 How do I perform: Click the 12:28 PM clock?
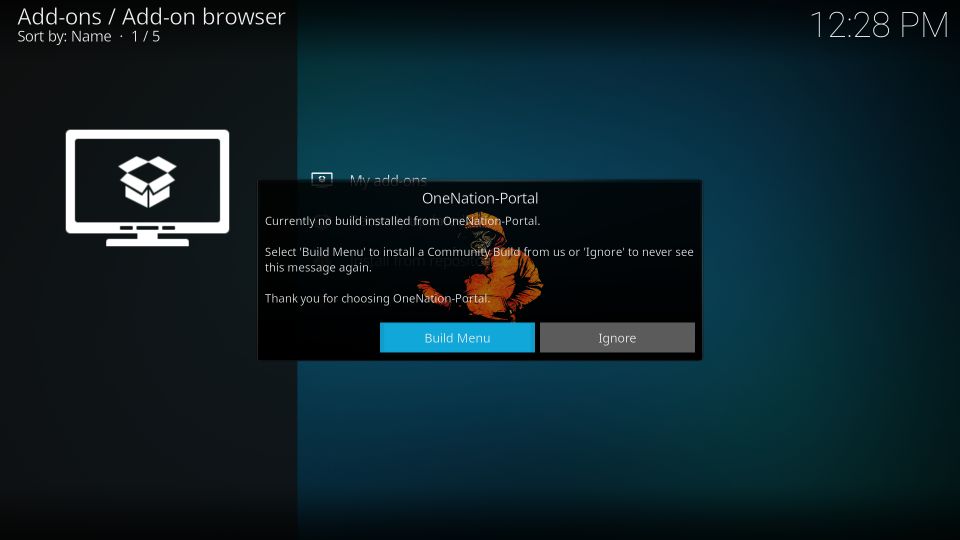(x=879, y=25)
